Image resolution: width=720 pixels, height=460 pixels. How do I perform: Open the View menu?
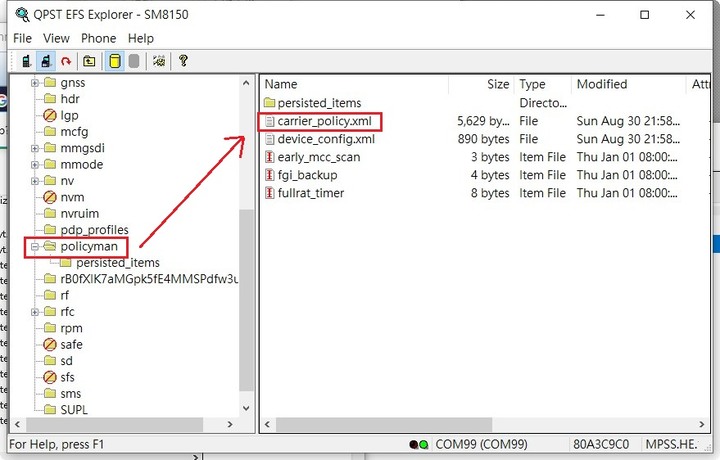tap(56, 39)
